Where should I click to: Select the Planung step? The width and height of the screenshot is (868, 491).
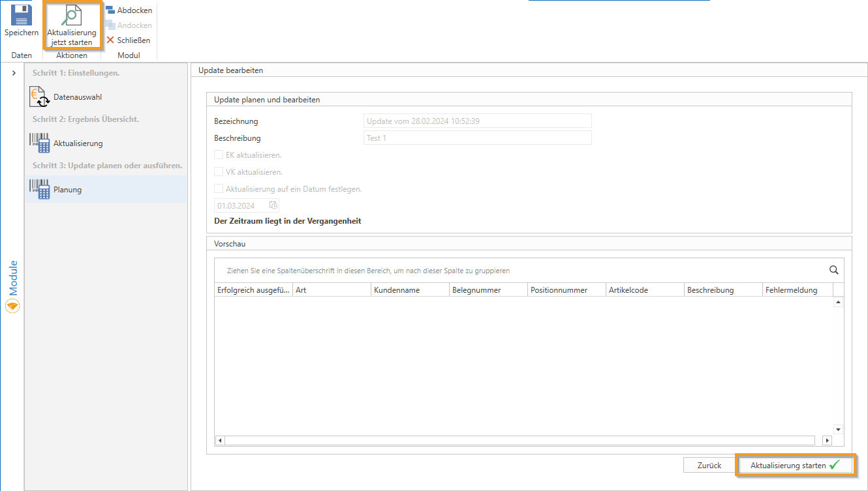(67, 190)
